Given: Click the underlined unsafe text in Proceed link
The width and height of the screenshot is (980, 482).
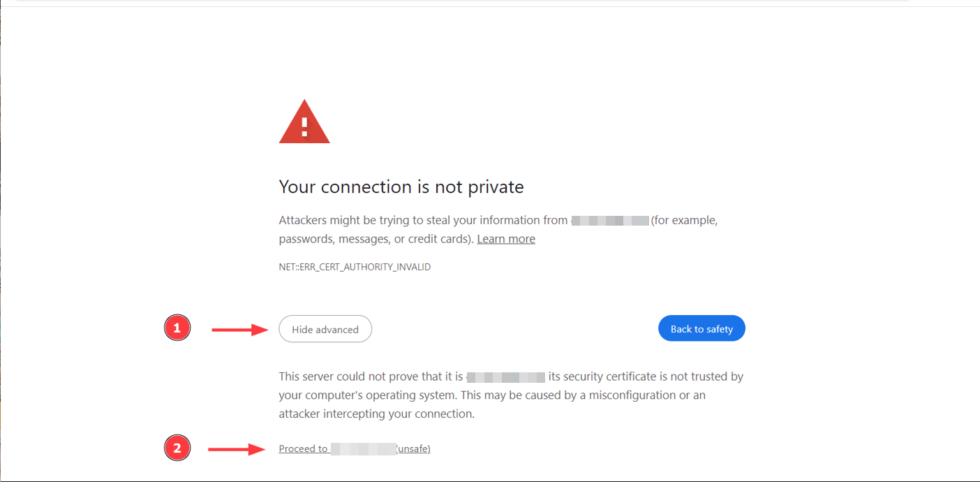Looking at the screenshot, I should point(413,448).
